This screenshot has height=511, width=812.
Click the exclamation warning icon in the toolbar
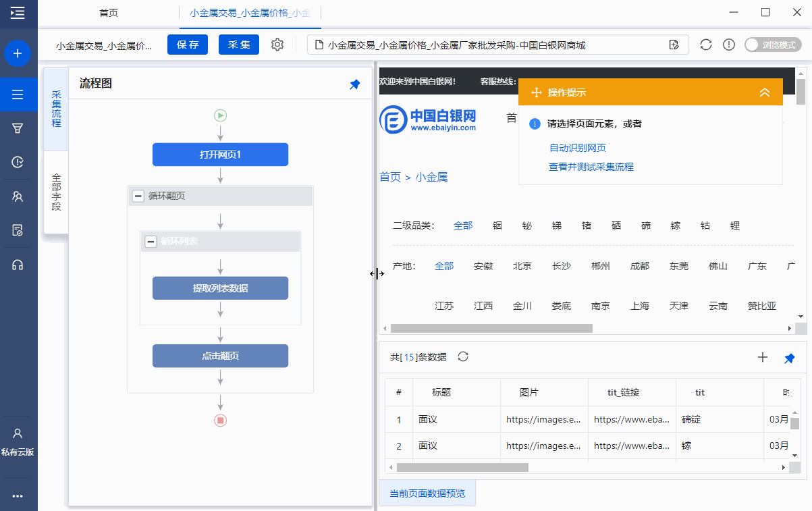pos(729,44)
